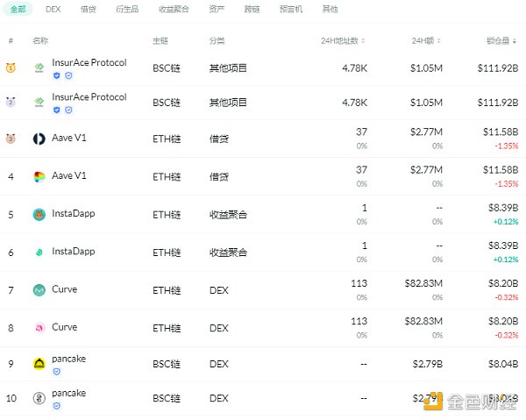
Task: Click the rainbow colored logo in row 4
Action: 39,176
